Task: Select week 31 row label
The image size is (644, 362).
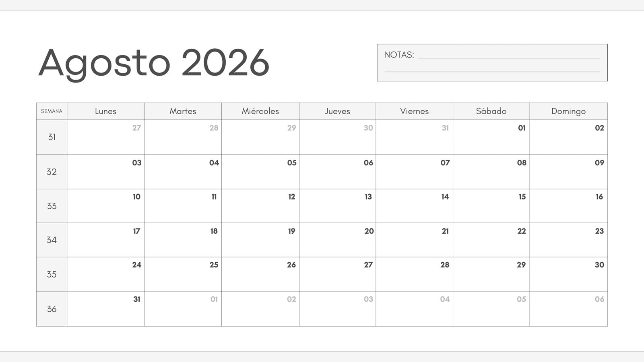Action: (x=52, y=137)
